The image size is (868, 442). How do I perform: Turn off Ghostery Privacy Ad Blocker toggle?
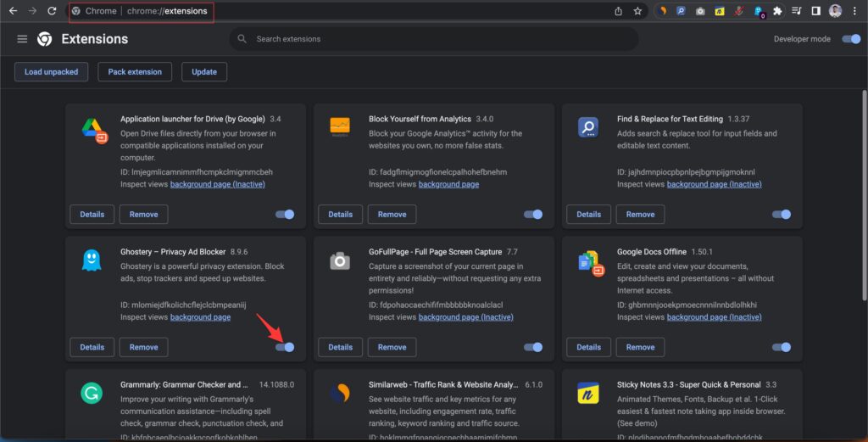point(285,347)
